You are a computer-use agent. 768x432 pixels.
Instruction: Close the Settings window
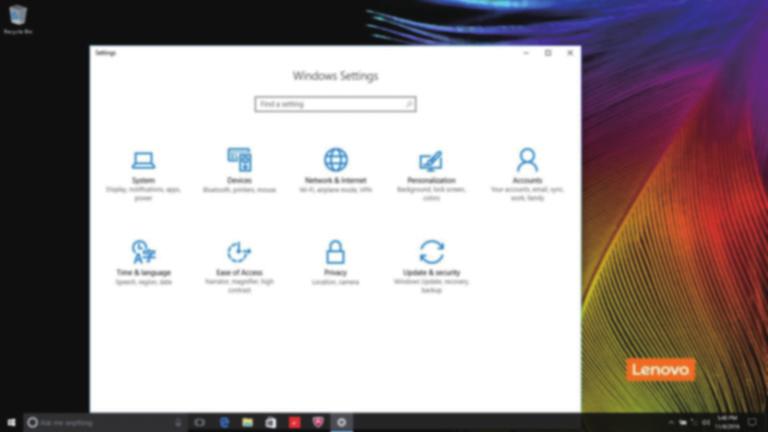[x=570, y=52]
